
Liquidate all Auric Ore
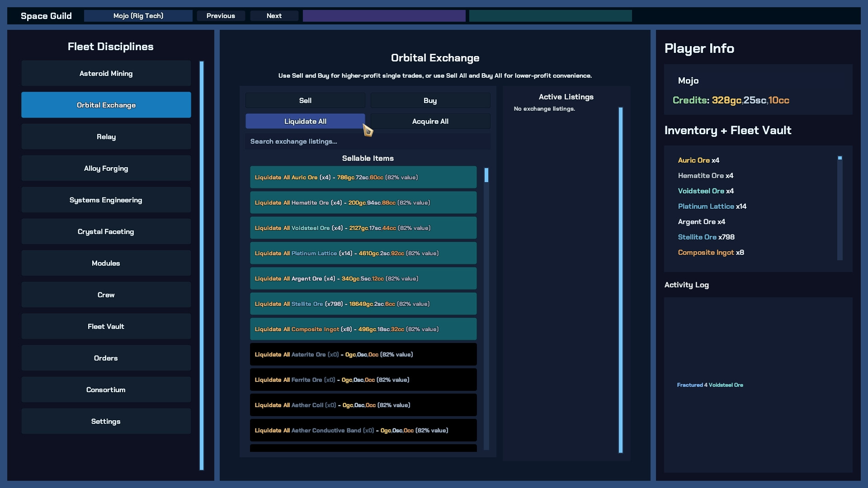click(x=363, y=177)
